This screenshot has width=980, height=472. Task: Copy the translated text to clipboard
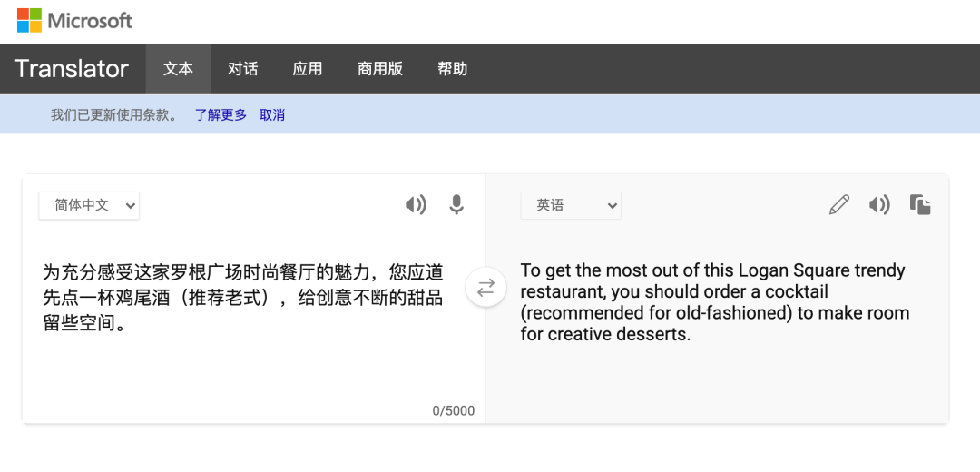tap(920, 204)
